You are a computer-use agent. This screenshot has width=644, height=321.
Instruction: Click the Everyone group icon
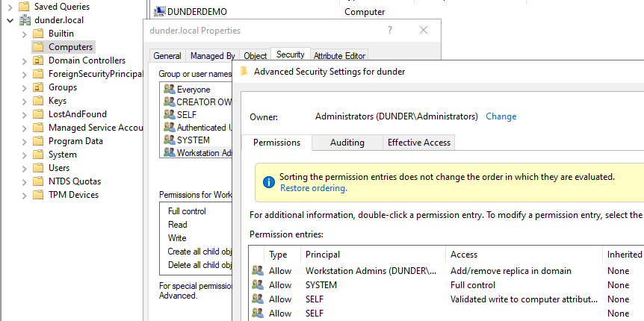[x=169, y=89]
